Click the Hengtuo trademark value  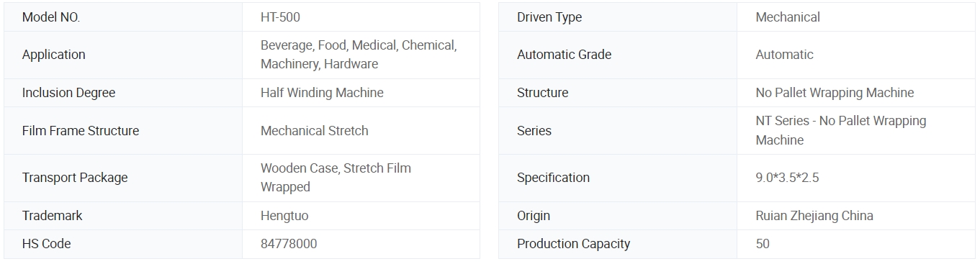pos(284,216)
